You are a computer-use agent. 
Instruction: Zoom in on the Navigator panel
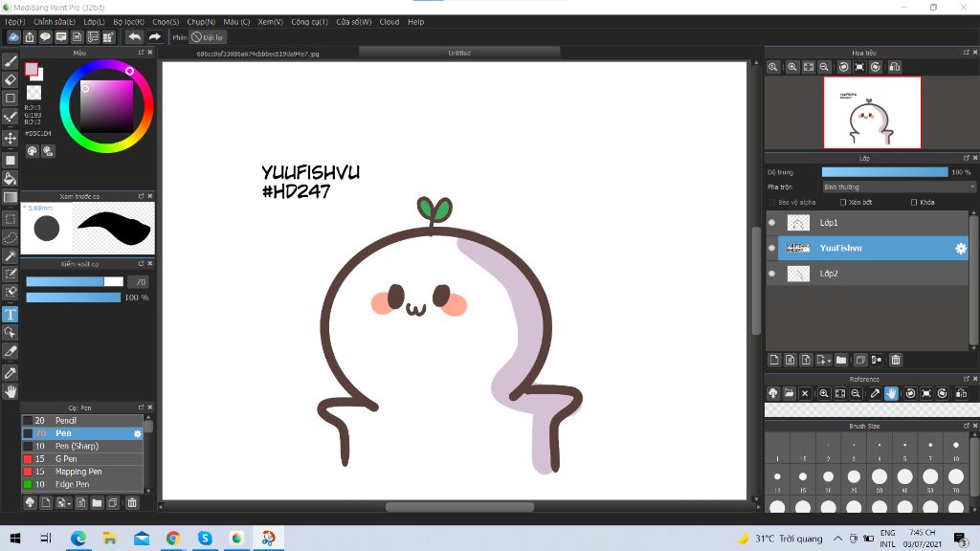click(791, 67)
